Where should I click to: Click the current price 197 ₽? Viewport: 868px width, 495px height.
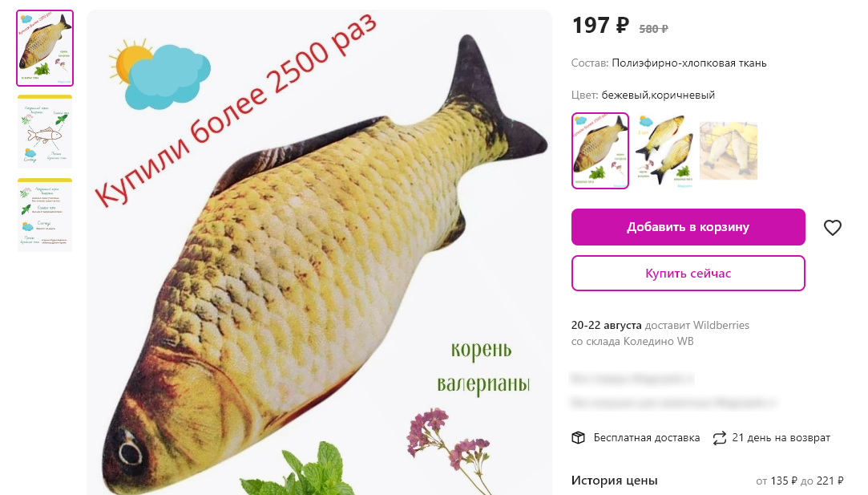(600, 26)
